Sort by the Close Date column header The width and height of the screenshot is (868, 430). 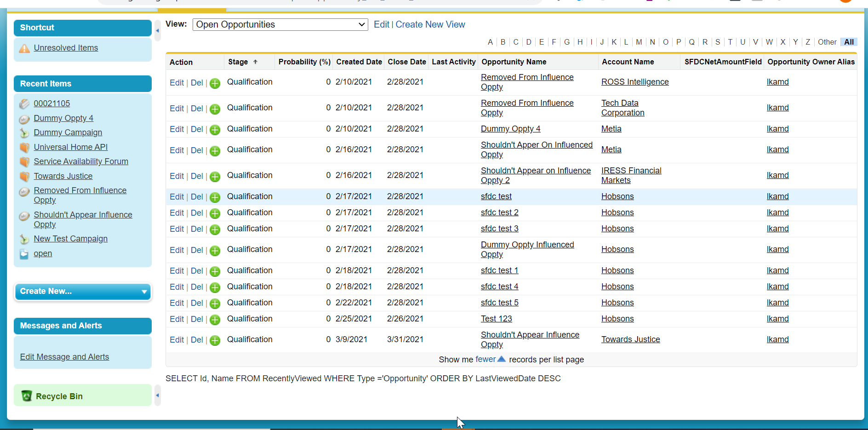(406, 62)
